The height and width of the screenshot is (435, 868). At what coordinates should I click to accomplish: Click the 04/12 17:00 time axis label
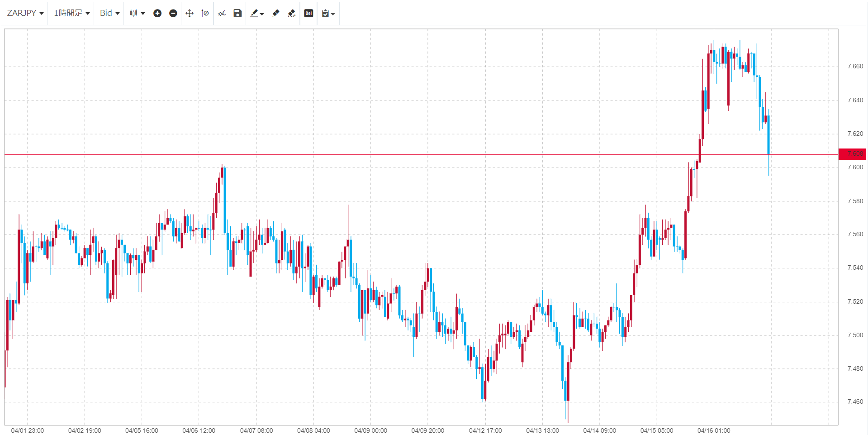click(x=485, y=430)
